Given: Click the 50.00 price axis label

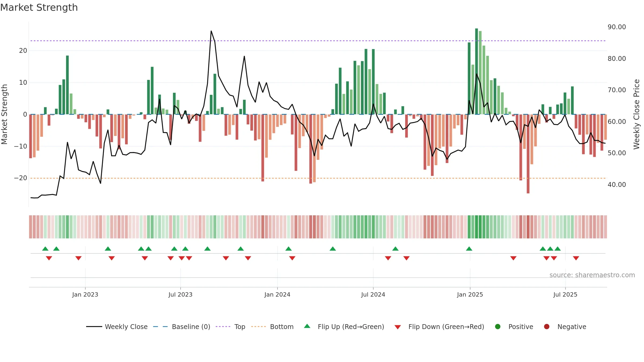Looking at the screenshot, I should (617, 153).
